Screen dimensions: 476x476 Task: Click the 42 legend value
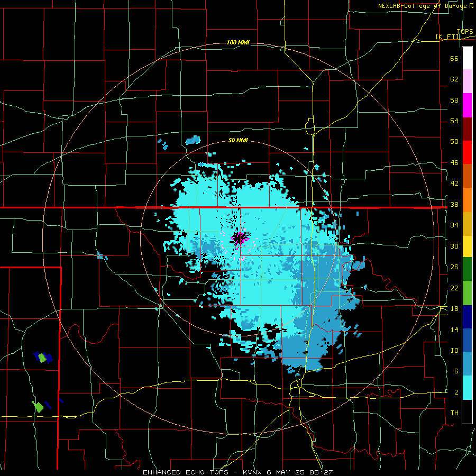pyautogui.click(x=454, y=183)
